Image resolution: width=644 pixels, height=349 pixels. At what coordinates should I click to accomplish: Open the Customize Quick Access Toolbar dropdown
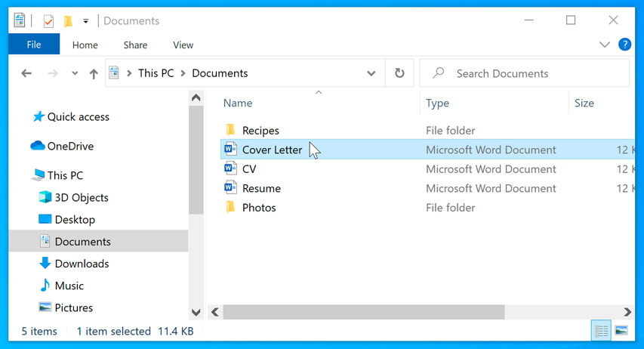[85, 21]
